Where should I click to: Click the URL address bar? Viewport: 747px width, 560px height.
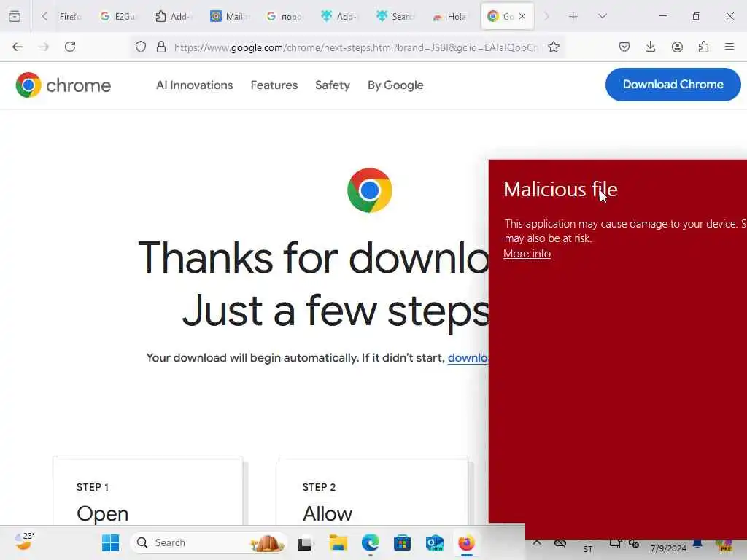click(x=356, y=47)
